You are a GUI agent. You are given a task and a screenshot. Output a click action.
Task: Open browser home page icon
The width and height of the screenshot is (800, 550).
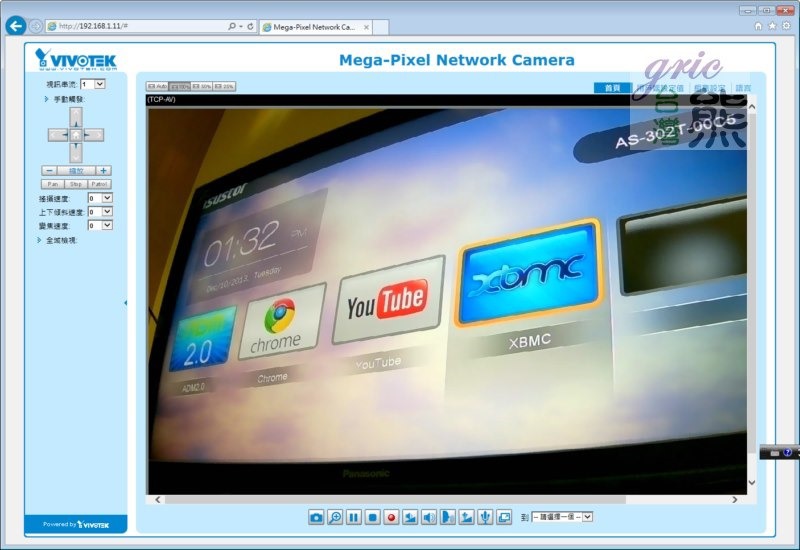pos(758,26)
